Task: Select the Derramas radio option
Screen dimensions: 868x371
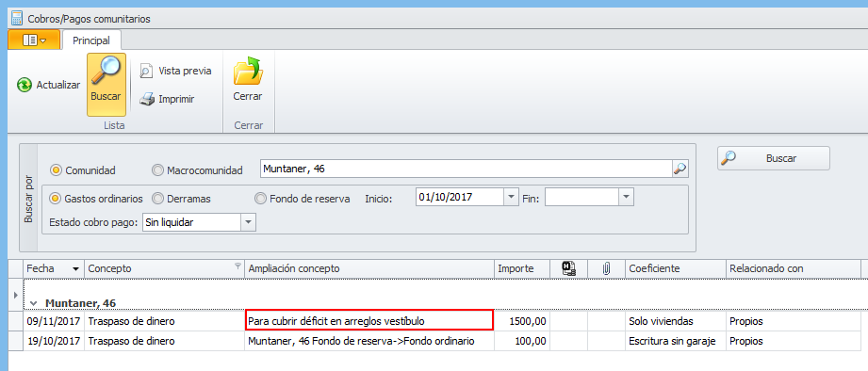Action: (157, 199)
